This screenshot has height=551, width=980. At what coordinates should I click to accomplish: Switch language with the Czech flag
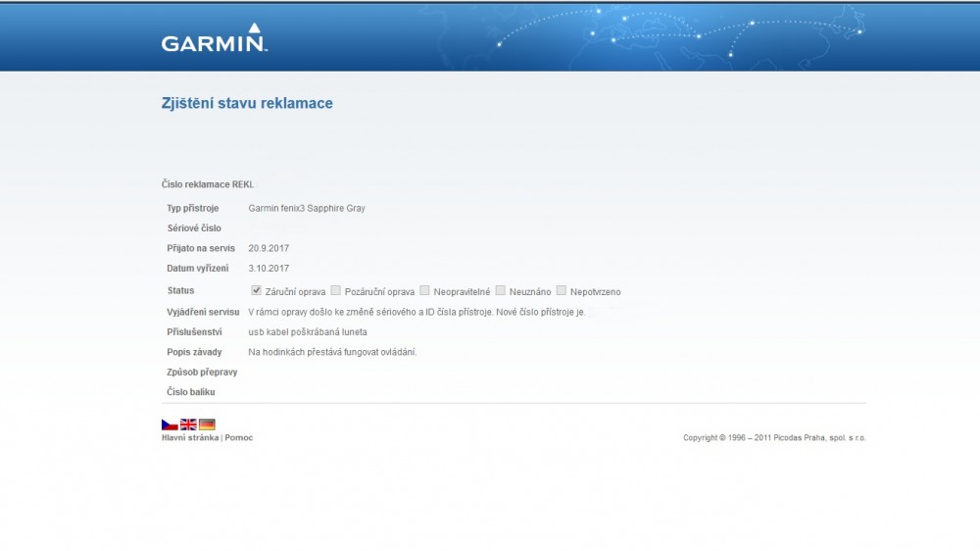[170, 425]
